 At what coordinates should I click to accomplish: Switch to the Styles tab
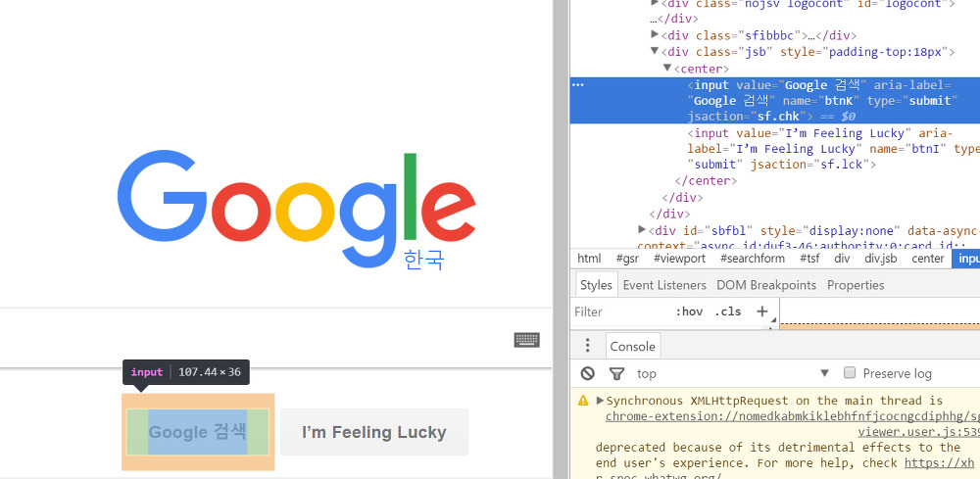click(x=596, y=285)
